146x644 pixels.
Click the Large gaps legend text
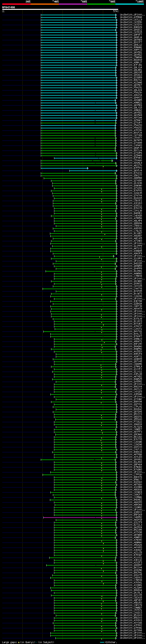coord(28,642)
